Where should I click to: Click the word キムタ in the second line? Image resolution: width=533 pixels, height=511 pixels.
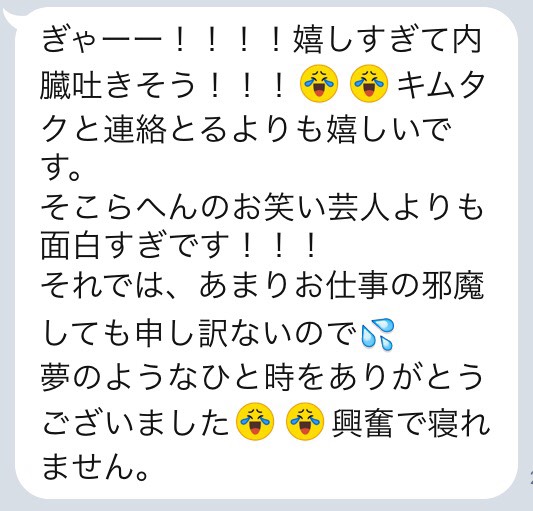(441, 84)
